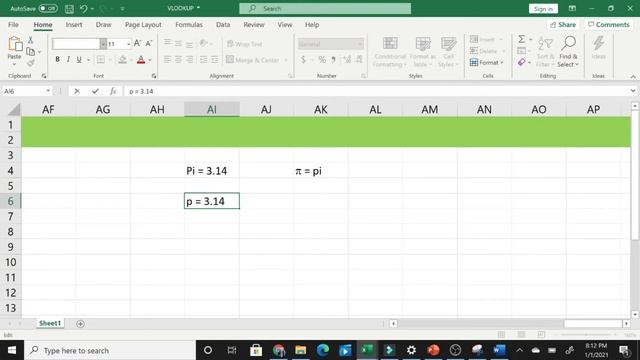Open the Format cells dropdown
This screenshot has height=360, width=640.
click(x=487, y=62)
